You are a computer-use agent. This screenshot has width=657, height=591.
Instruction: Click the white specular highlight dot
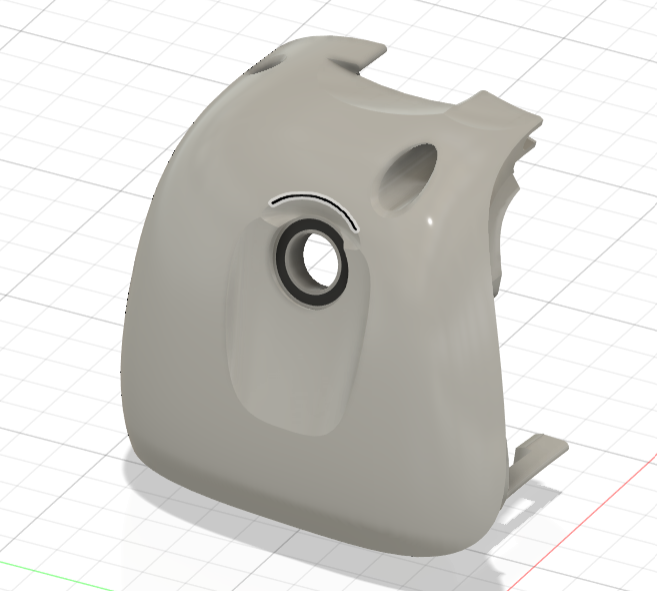(430, 221)
